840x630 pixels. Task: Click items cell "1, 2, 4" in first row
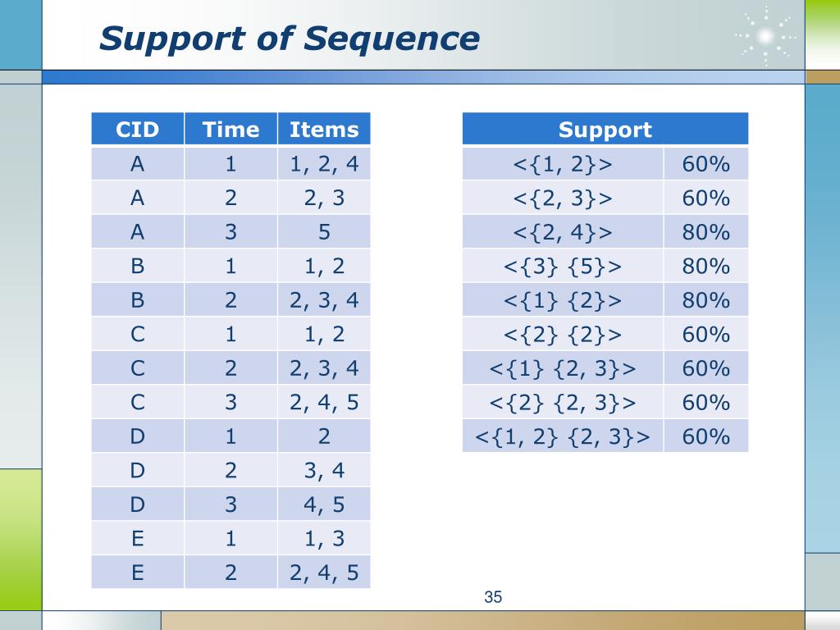click(x=324, y=163)
